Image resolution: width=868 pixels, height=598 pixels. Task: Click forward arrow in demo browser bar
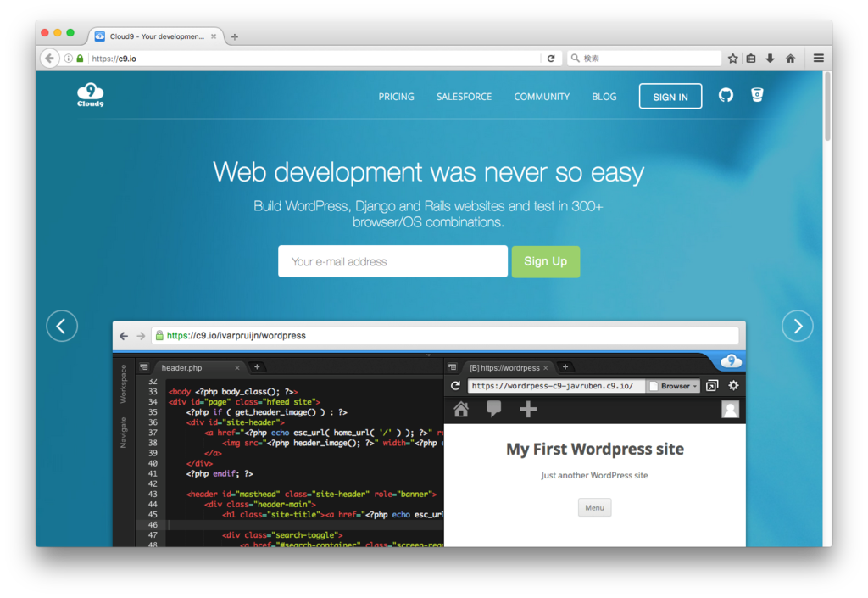point(142,336)
